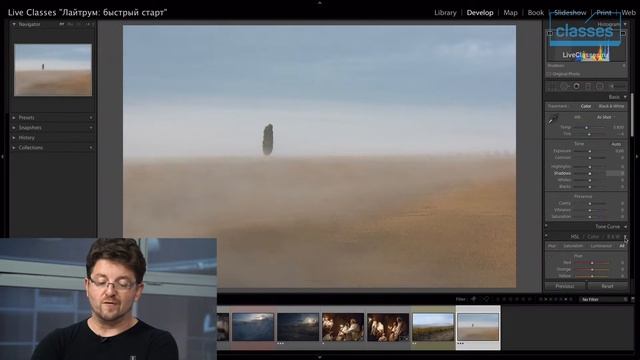Expand the Presets panel
This screenshot has height=360, width=640.
pyautogui.click(x=14, y=118)
